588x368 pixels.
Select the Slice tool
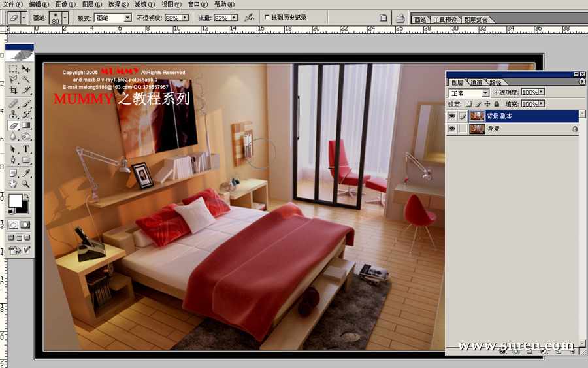click(x=25, y=90)
